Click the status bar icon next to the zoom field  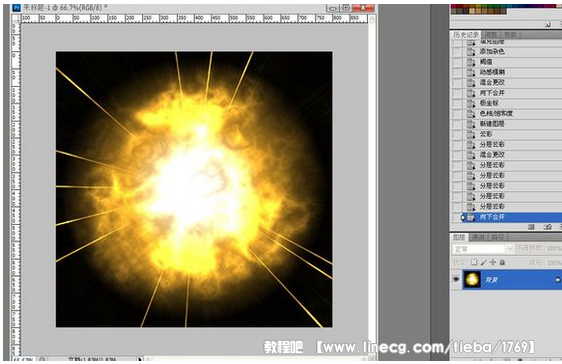pyautogui.click(x=42, y=359)
